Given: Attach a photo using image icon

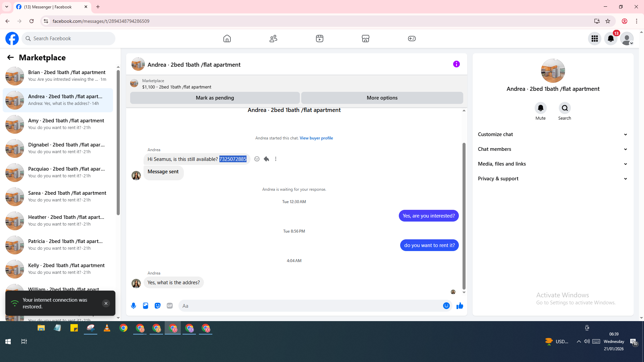Looking at the screenshot, I should pos(146,306).
